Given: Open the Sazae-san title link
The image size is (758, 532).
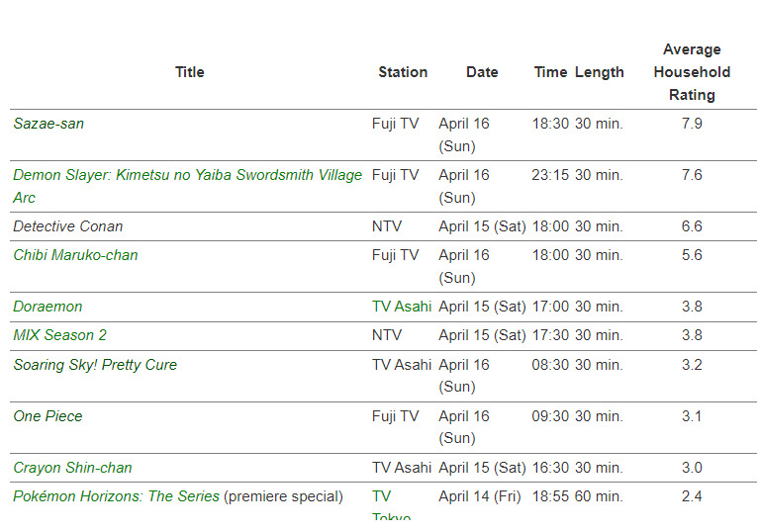Looking at the screenshot, I should click(48, 124).
